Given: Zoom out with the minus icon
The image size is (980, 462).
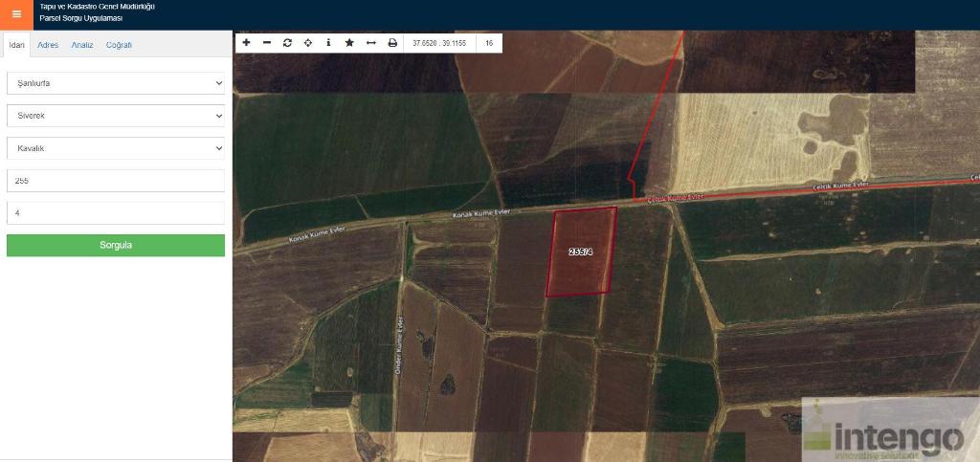Looking at the screenshot, I should [267, 43].
